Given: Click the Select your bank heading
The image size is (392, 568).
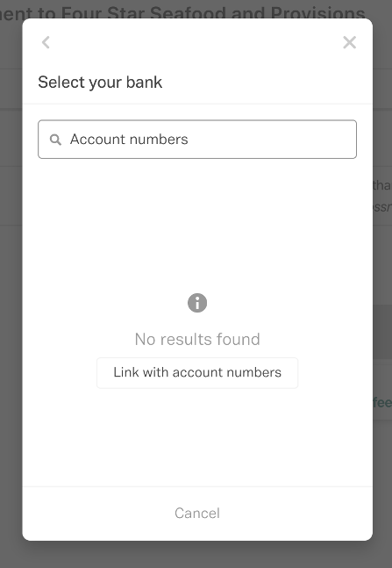Looking at the screenshot, I should click(x=100, y=83).
